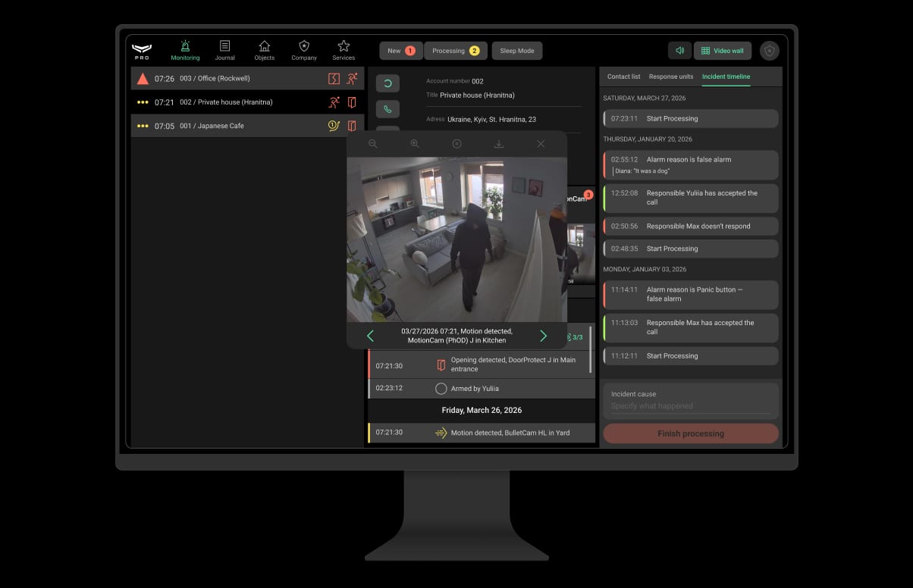913x588 pixels.
Task: Toggle the sound speaker button
Action: (x=679, y=51)
